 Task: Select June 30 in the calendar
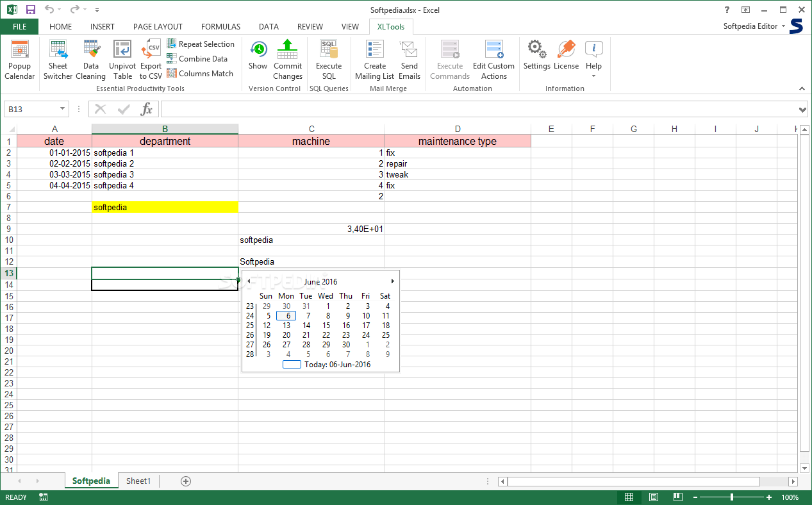[346, 345]
